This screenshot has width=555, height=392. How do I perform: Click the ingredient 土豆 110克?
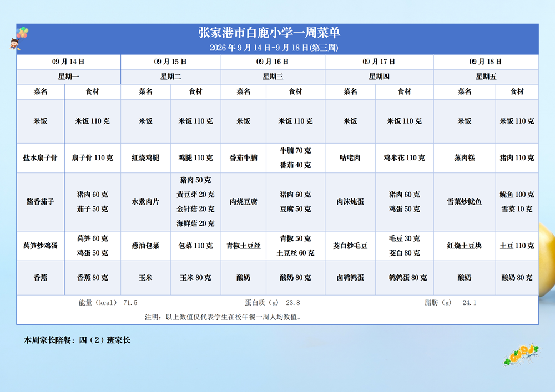517,246
